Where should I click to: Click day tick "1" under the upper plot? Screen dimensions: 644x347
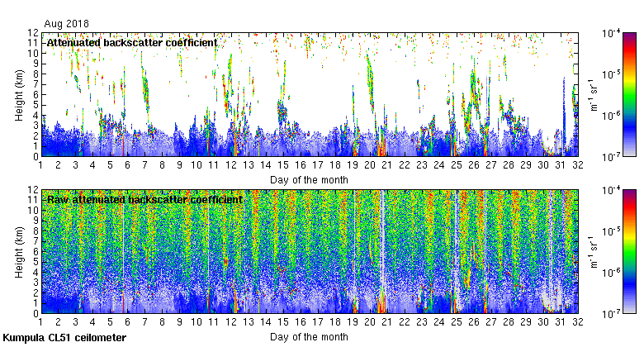[40, 165]
